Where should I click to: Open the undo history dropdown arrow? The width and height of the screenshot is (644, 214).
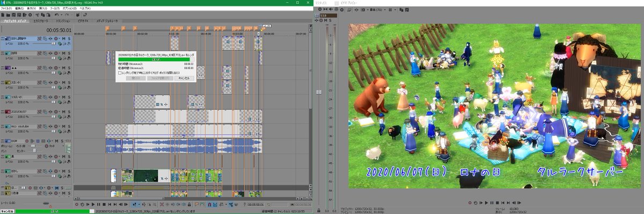pos(61,15)
